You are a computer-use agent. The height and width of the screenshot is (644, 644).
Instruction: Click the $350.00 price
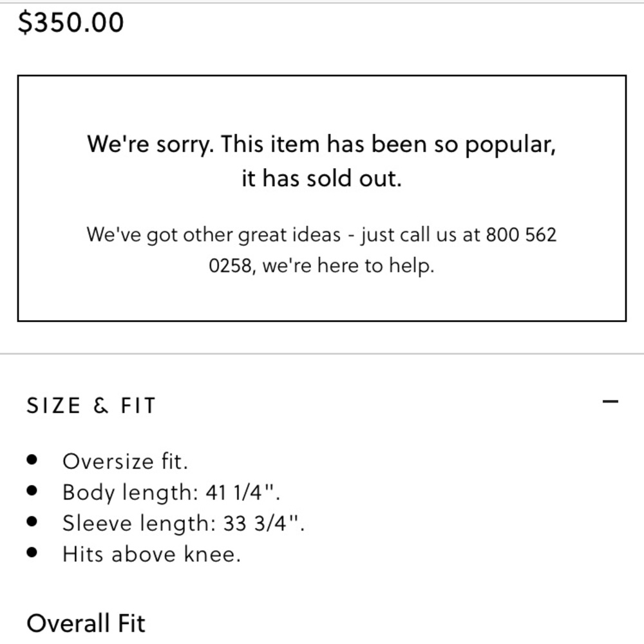tap(71, 23)
